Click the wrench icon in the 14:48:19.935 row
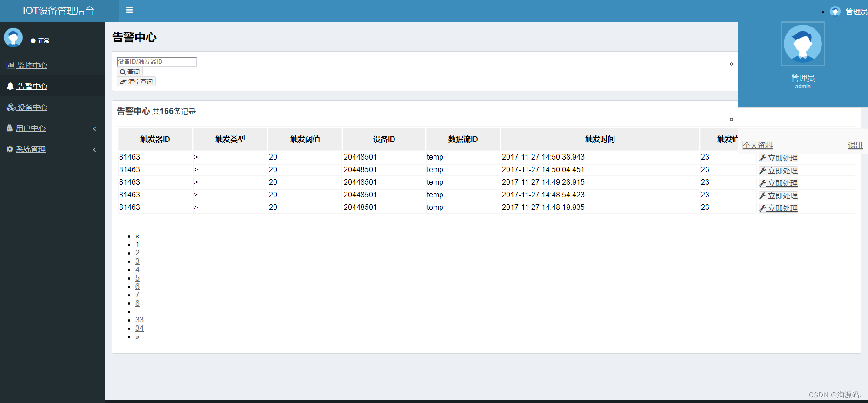 (x=762, y=208)
